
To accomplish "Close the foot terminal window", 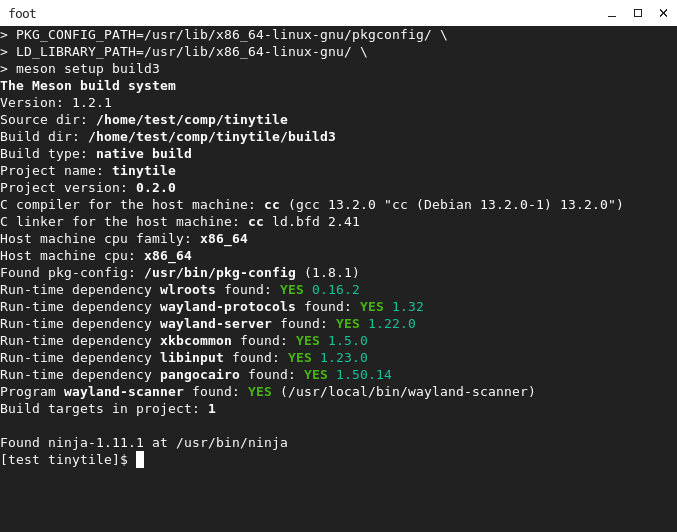I will point(664,13).
